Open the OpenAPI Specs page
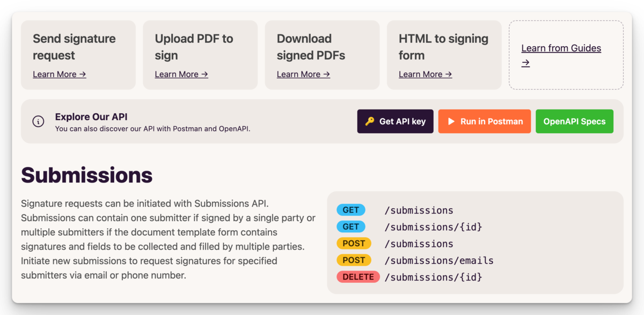The height and width of the screenshot is (315, 644). [574, 121]
